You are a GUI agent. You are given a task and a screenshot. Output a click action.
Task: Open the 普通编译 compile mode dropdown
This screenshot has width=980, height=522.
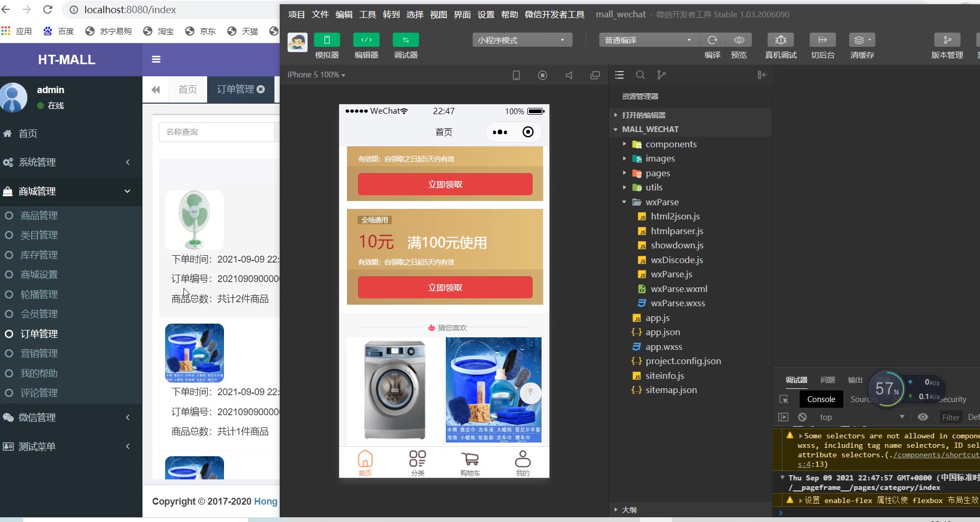coord(649,40)
